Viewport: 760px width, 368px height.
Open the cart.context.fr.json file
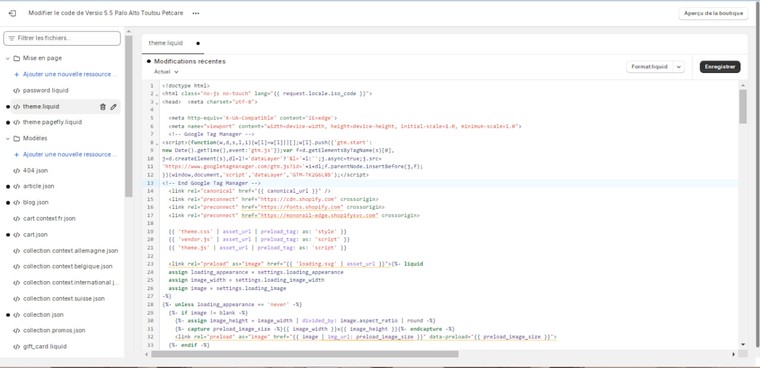pyautogui.click(x=49, y=219)
